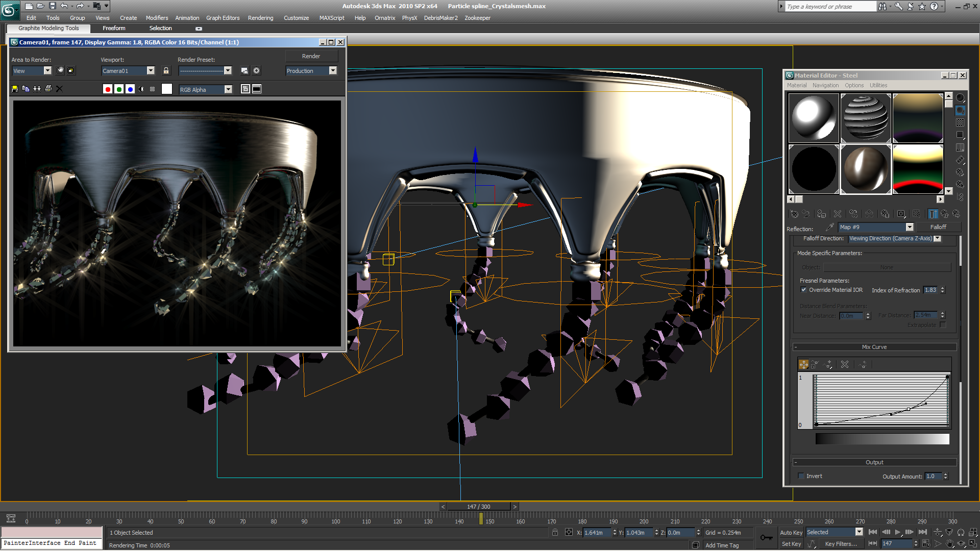Toggle the lock-to-viewport padlock icon
The height and width of the screenshot is (551, 980).
tap(166, 71)
